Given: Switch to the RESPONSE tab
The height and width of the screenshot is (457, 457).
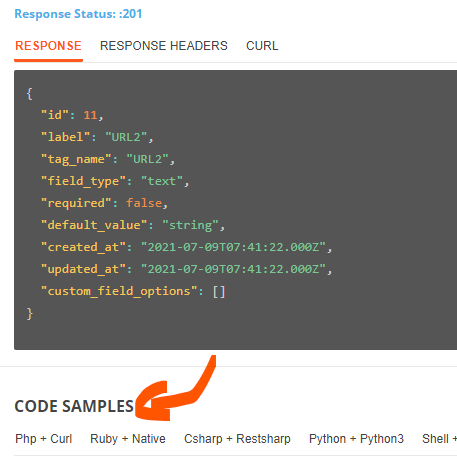Looking at the screenshot, I should coord(48,46).
